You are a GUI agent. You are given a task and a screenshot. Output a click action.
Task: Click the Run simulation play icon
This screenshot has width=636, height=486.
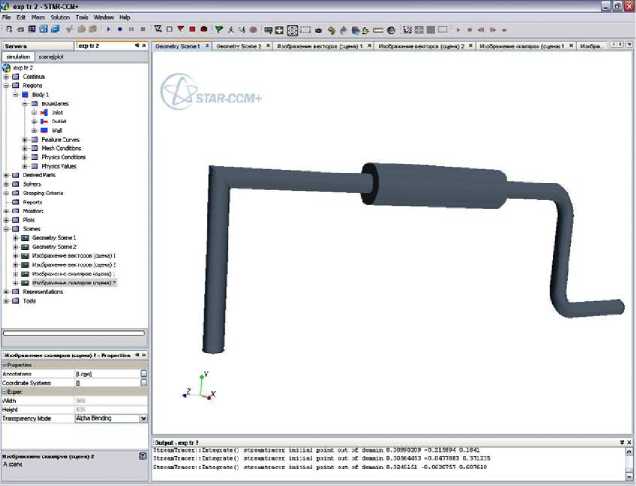pos(108,29)
